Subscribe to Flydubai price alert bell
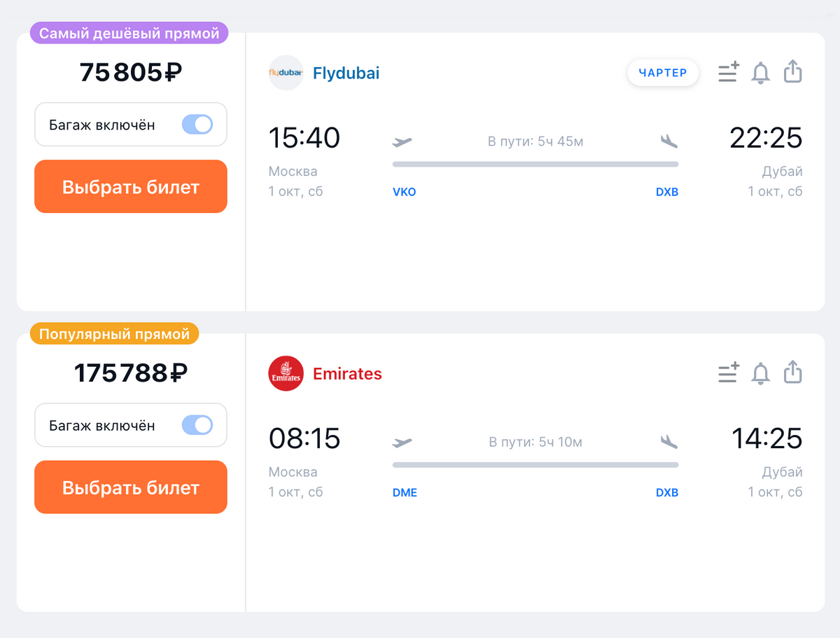This screenshot has height=638, width=840. point(760,72)
